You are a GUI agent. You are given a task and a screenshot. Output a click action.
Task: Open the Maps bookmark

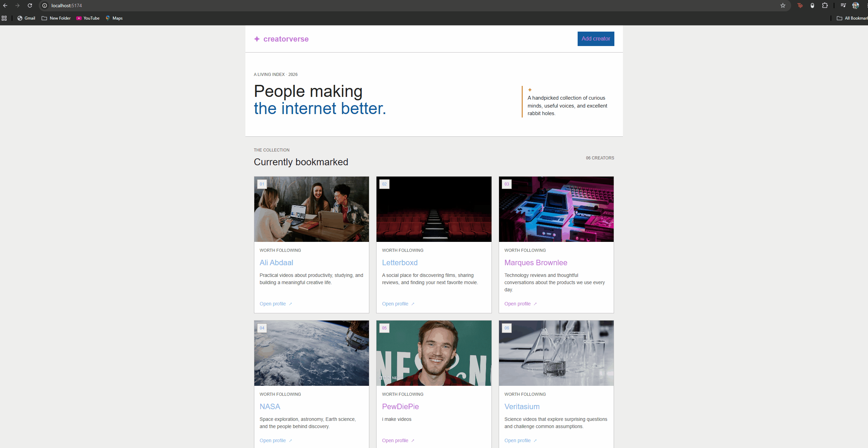click(114, 18)
